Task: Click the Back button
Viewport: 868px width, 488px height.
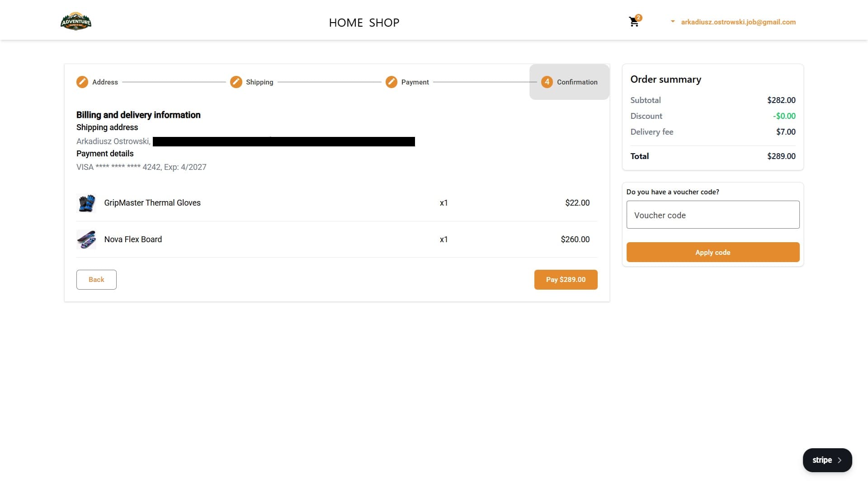Action: [96, 279]
